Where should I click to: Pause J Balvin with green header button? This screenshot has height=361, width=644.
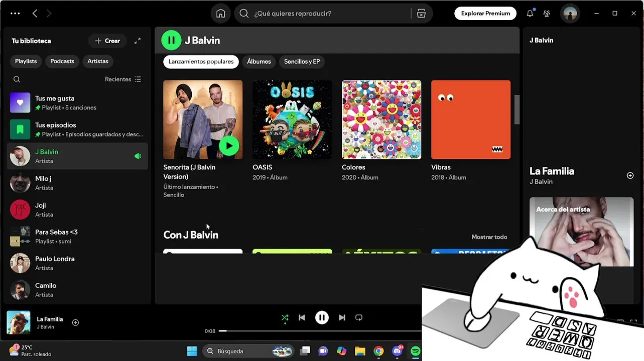[x=171, y=40]
